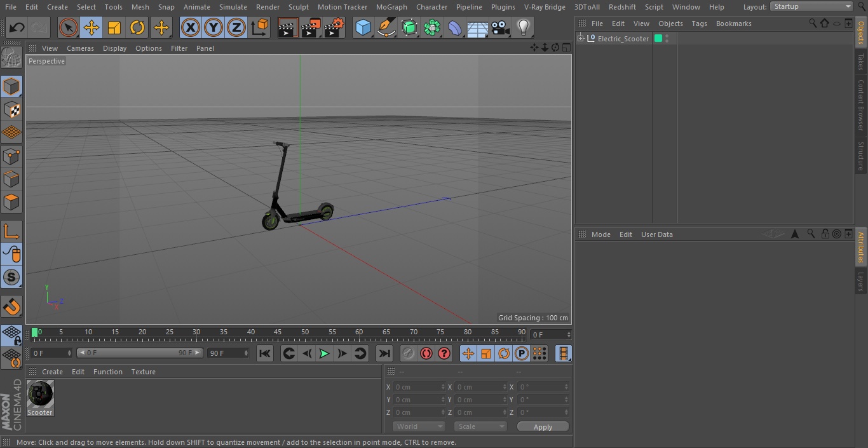Click the Apply button
Screen dimensions: 868x448
pos(543,427)
